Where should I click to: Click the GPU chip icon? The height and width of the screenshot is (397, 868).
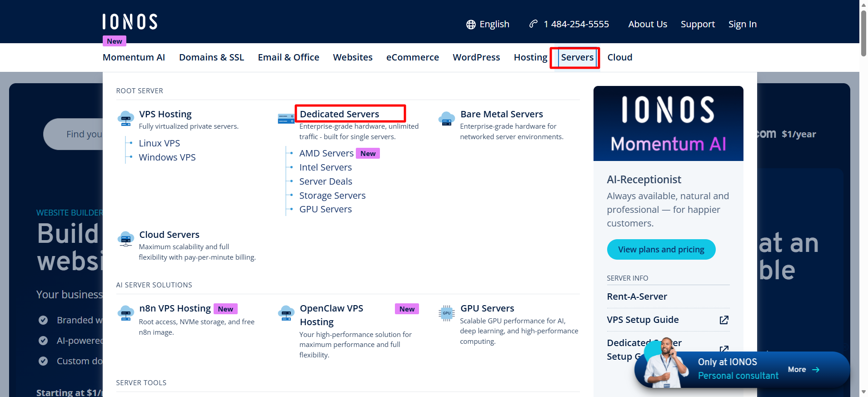447,313
